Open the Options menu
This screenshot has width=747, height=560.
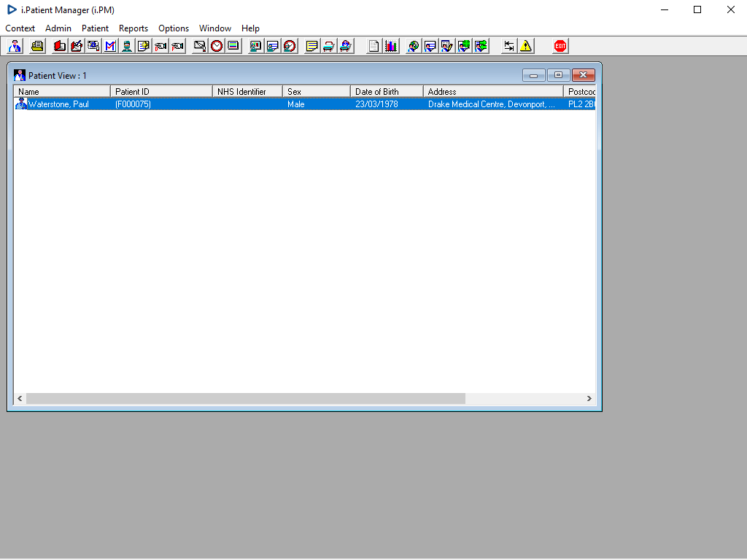(174, 28)
